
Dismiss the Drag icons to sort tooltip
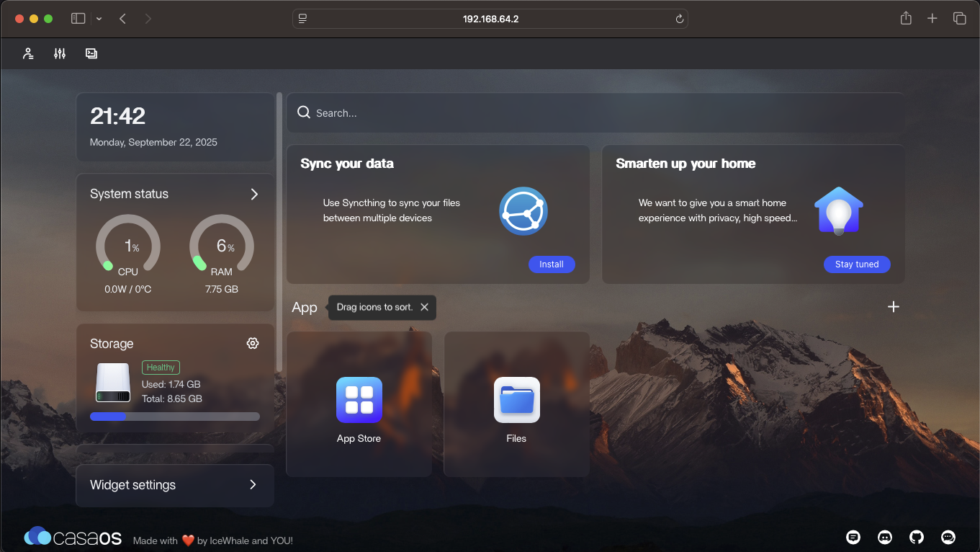(424, 307)
